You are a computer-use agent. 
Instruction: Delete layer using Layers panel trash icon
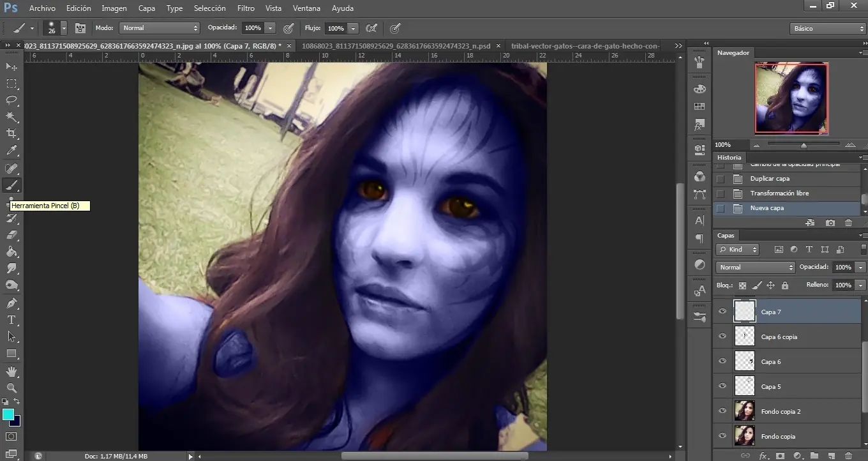point(848,456)
